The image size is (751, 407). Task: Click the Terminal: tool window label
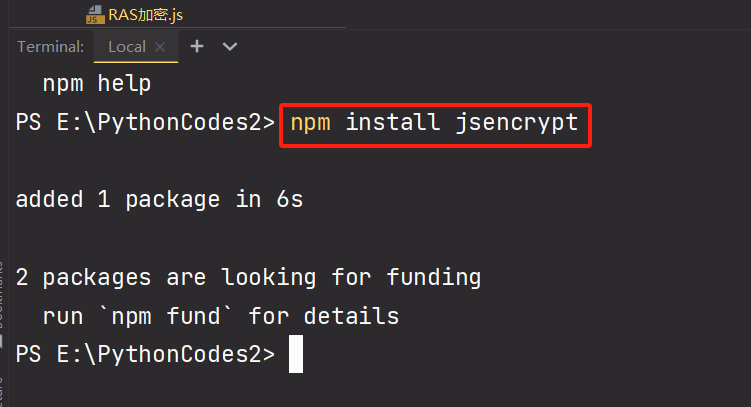[x=50, y=47]
